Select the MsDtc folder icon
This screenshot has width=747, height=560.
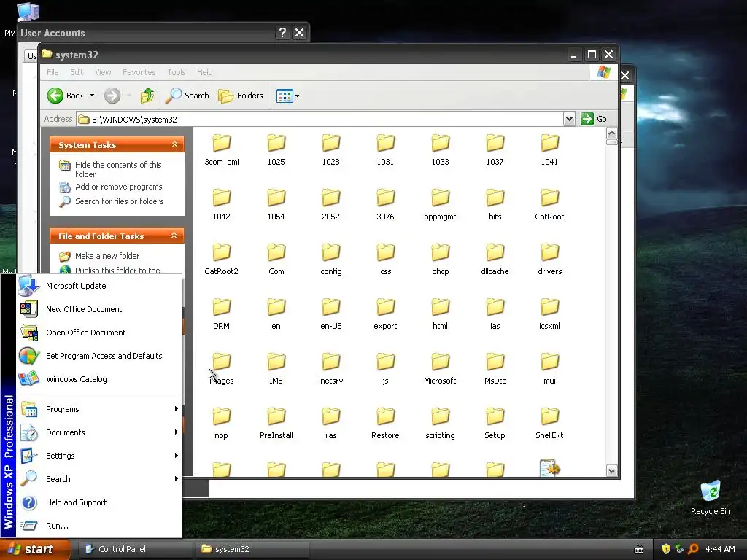click(x=495, y=362)
